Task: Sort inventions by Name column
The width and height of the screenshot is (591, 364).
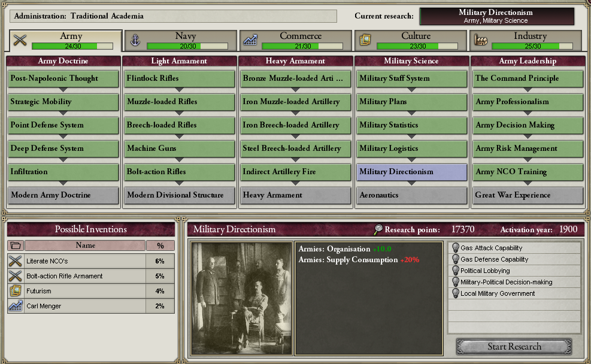Action: pyautogui.click(x=85, y=245)
